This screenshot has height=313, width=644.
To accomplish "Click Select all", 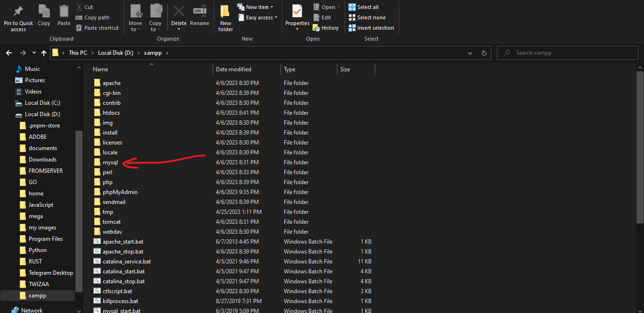I will (363, 7).
